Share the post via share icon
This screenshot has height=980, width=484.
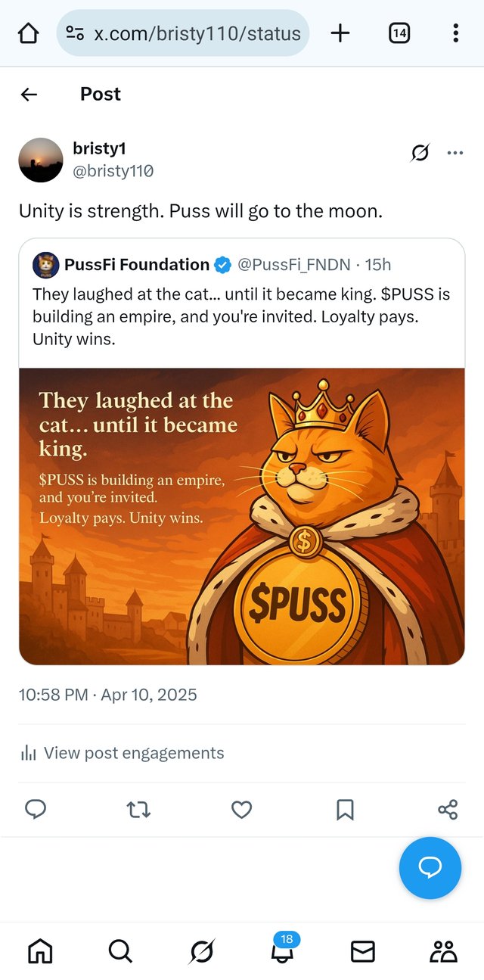[x=448, y=810]
